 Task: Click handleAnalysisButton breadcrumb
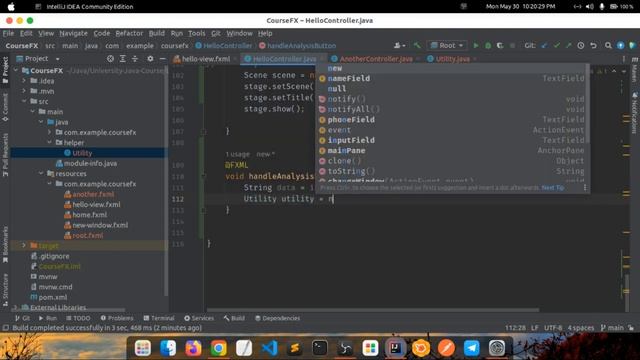(x=298, y=46)
